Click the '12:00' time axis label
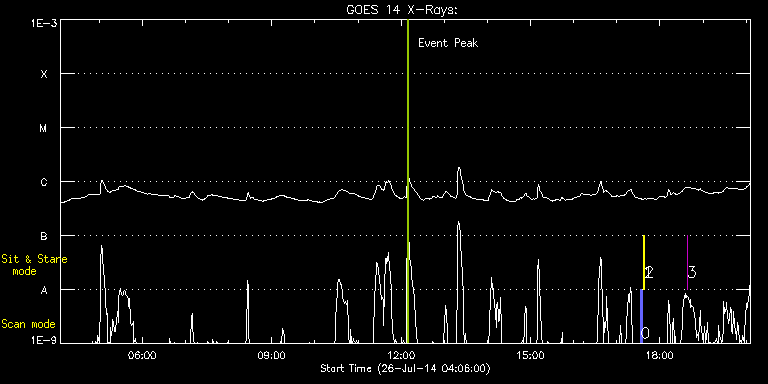This screenshot has width=768, height=384. [402, 356]
